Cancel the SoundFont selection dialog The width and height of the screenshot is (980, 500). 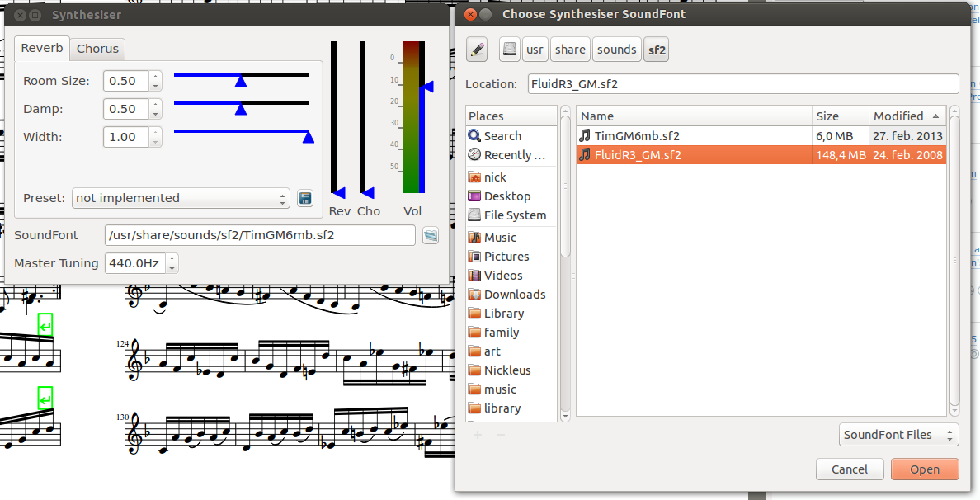(850, 469)
